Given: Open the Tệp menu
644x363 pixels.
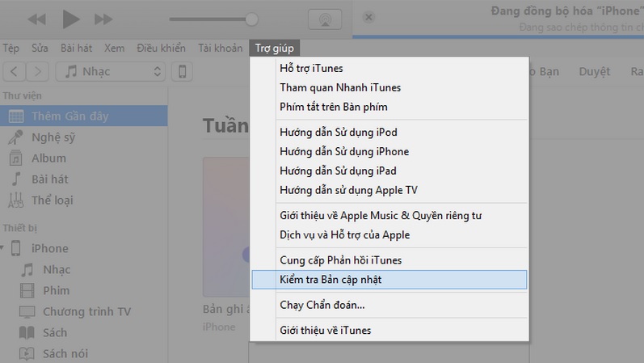Looking at the screenshot, I should (11, 48).
